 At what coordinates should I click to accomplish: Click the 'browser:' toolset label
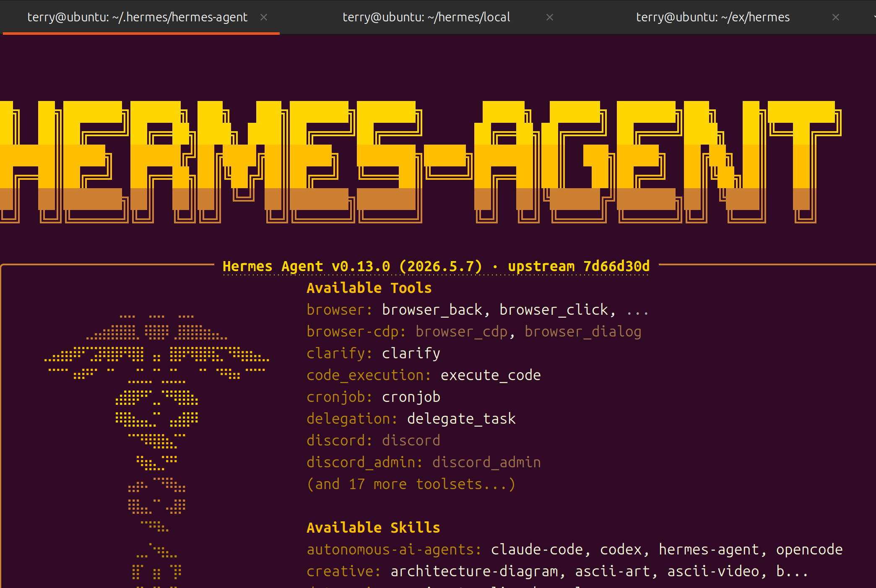340,310
